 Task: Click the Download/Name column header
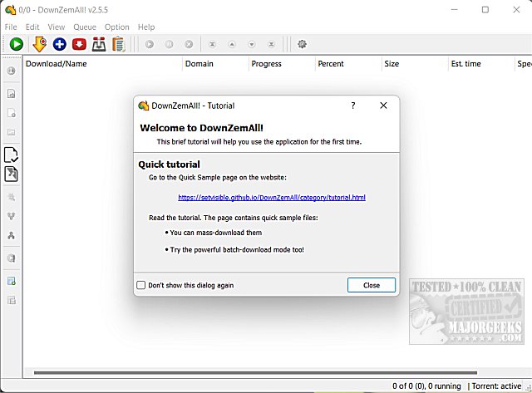pyautogui.click(x=103, y=64)
